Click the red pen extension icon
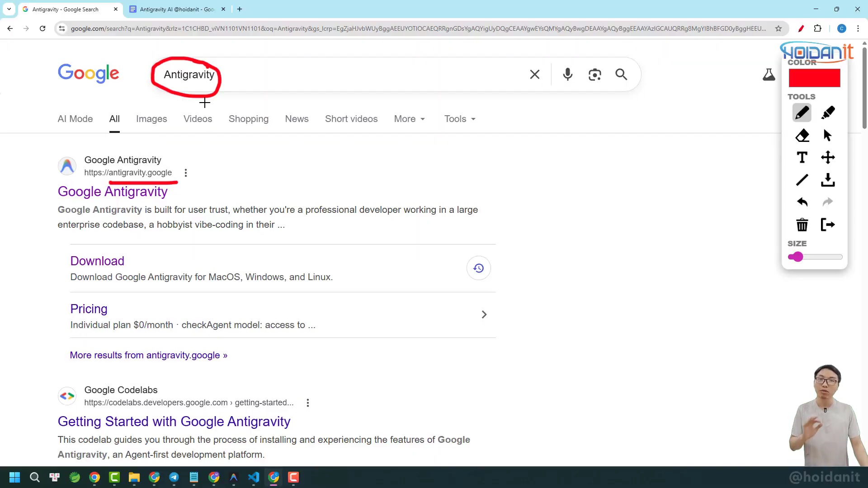This screenshot has width=868, height=488. (801, 28)
